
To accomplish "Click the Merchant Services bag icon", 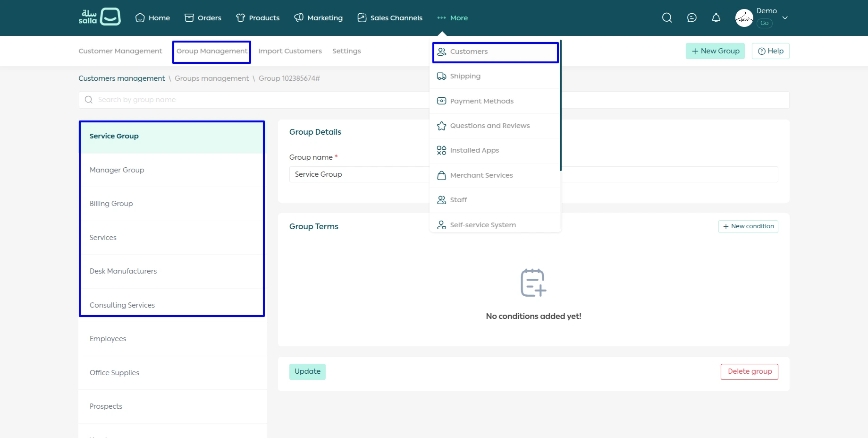I will [x=441, y=175].
